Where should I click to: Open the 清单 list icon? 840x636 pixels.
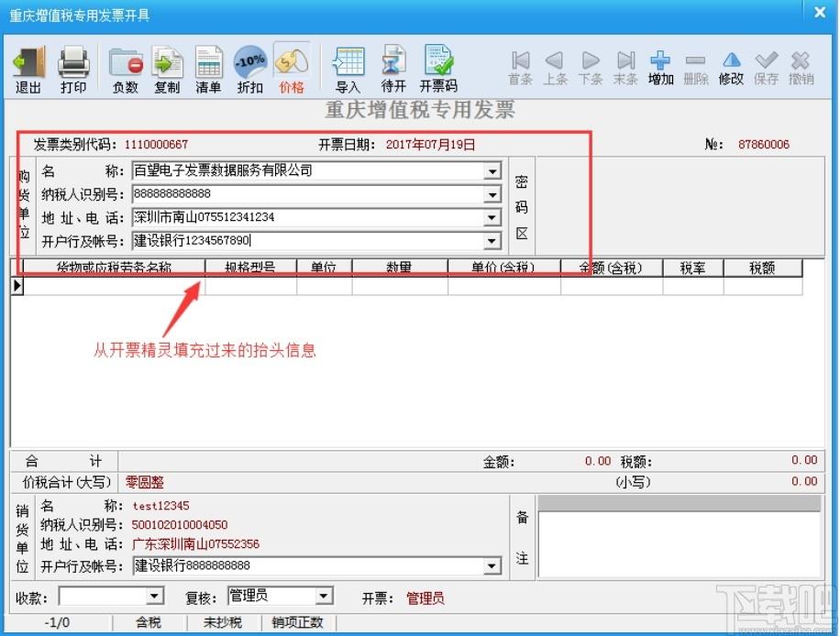tap(208, 62)
